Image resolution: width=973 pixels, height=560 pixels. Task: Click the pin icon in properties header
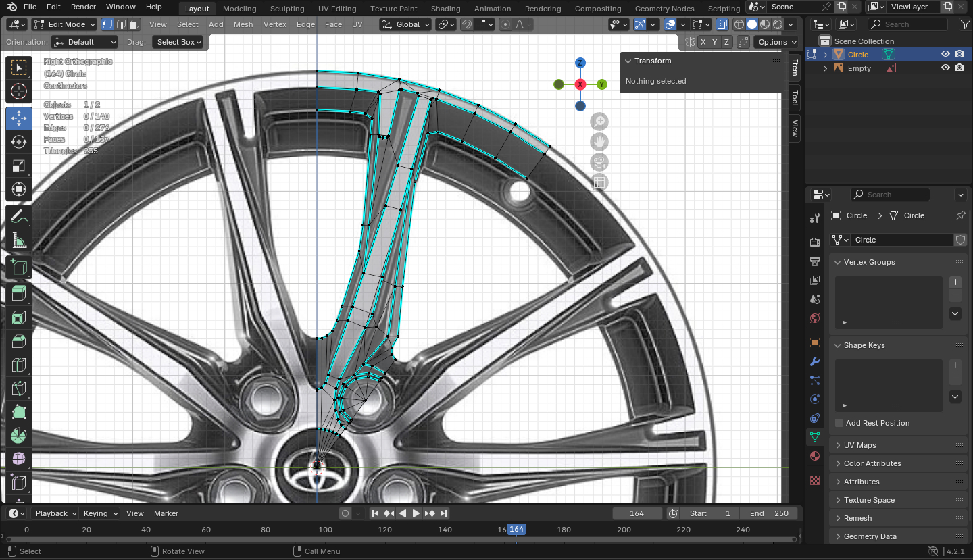(961, 215)
